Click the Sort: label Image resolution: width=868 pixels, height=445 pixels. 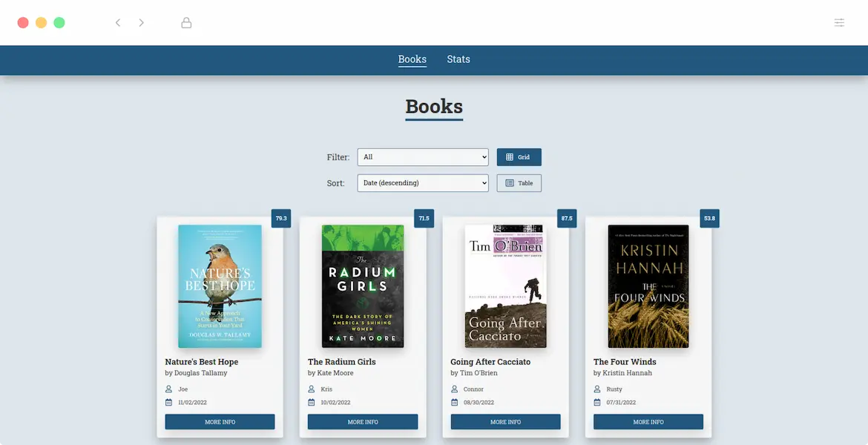335,183
